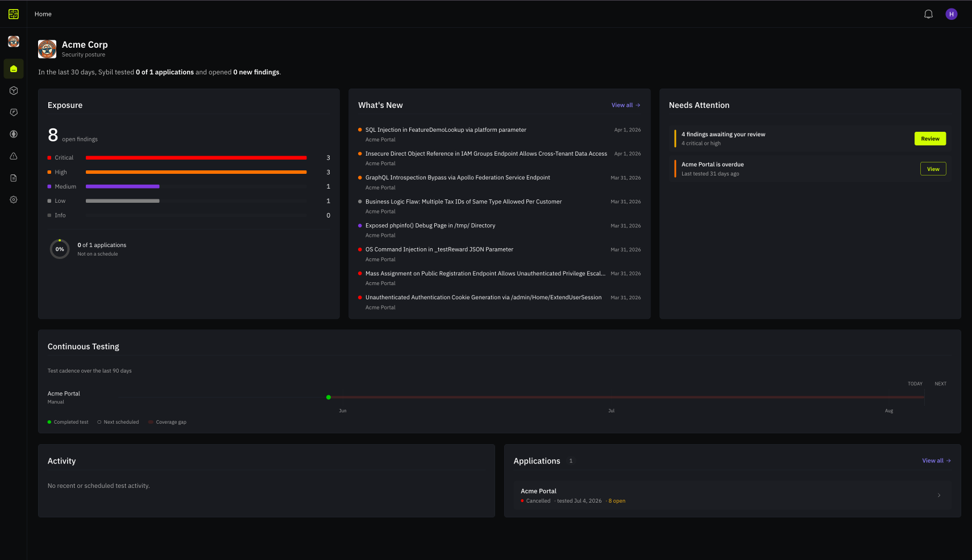Open the compass/globe icon in sidebar

(14, 134)
